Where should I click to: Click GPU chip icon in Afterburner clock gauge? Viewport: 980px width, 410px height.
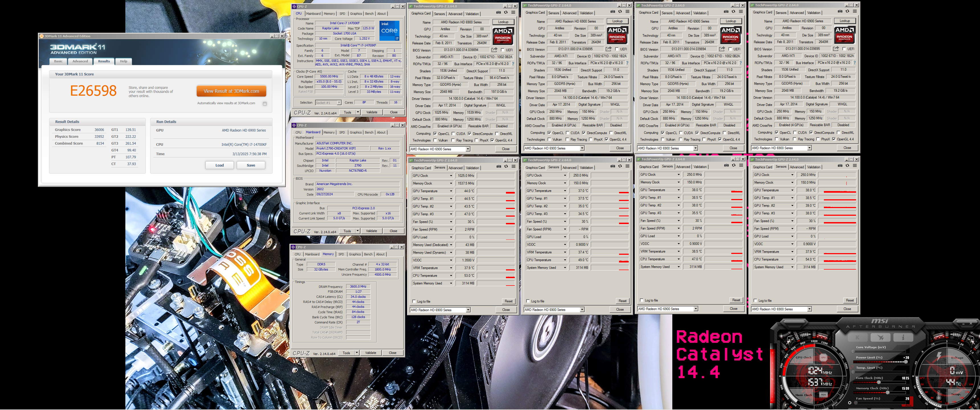(x=824, y=358)
